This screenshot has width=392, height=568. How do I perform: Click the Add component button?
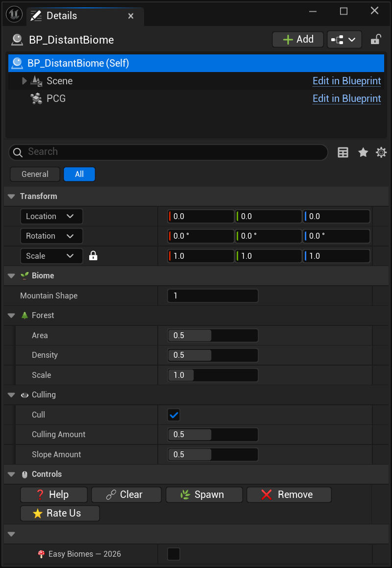[298, 40]
